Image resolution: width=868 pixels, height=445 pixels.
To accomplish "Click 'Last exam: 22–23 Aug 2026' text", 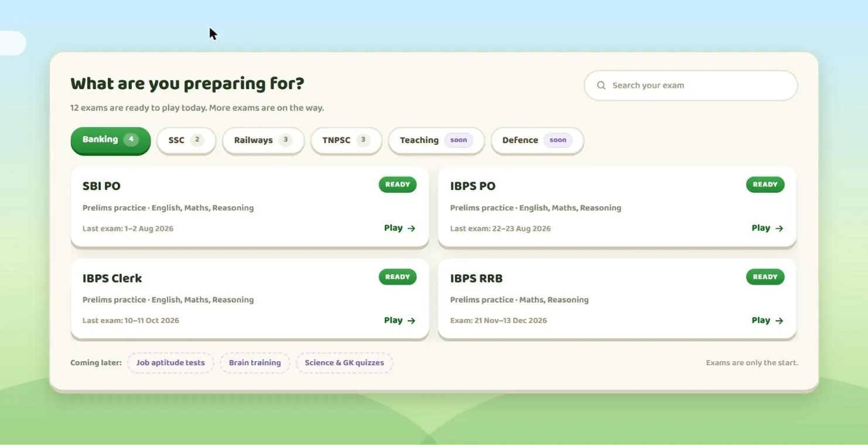I will (500, 229).
